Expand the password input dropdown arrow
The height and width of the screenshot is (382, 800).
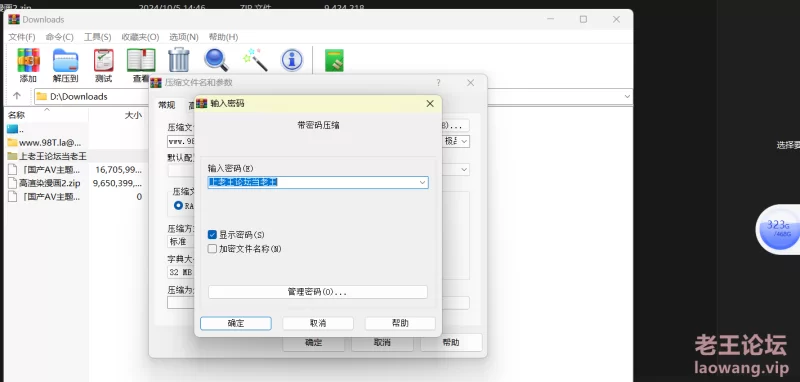(x=422, y=183)
